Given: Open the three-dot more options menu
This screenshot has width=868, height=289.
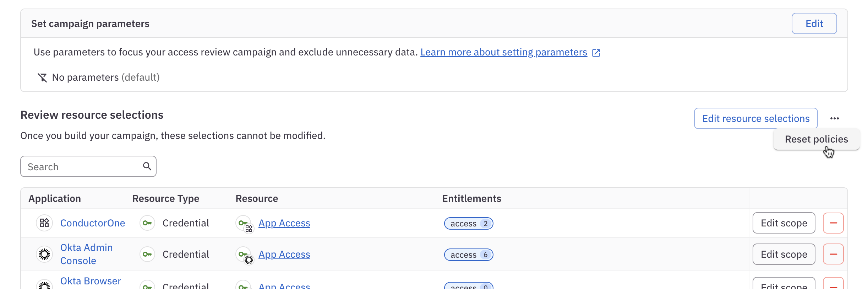Looking at the screenshot, I should (x=835, y=118).
